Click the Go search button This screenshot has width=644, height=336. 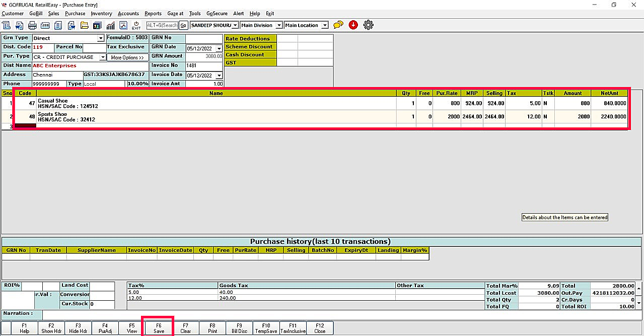tap(183, 25)
